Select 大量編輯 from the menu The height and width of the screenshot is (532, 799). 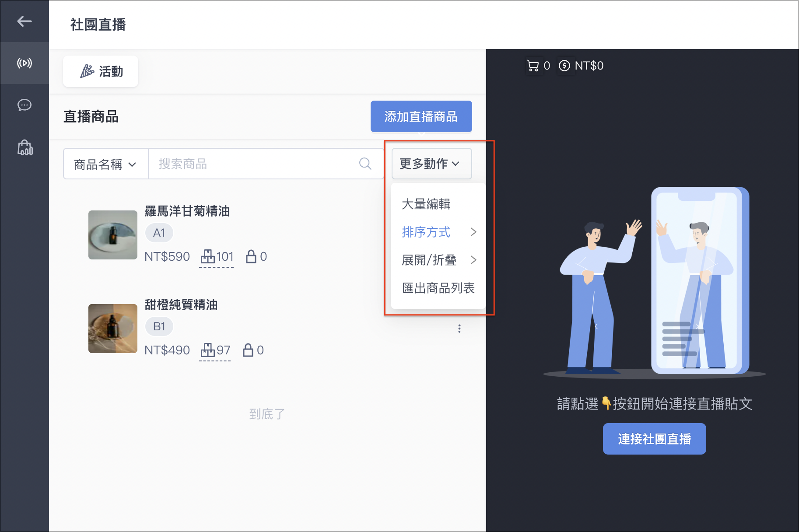point(438,204)
